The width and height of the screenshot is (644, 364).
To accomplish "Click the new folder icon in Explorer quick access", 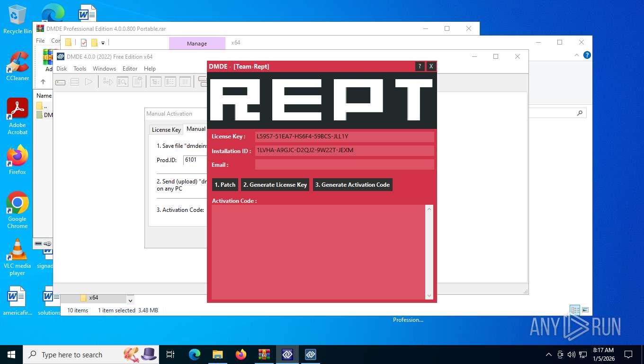I will (x=94, y=43).
